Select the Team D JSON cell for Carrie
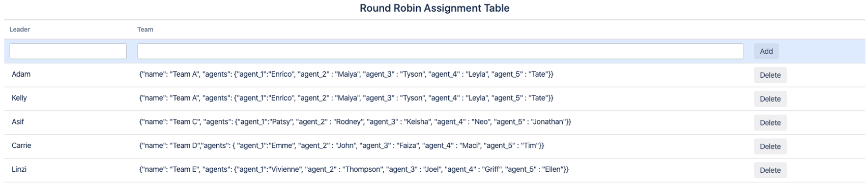The height and width of the screenshot is (184, 868). click(341, 146)
